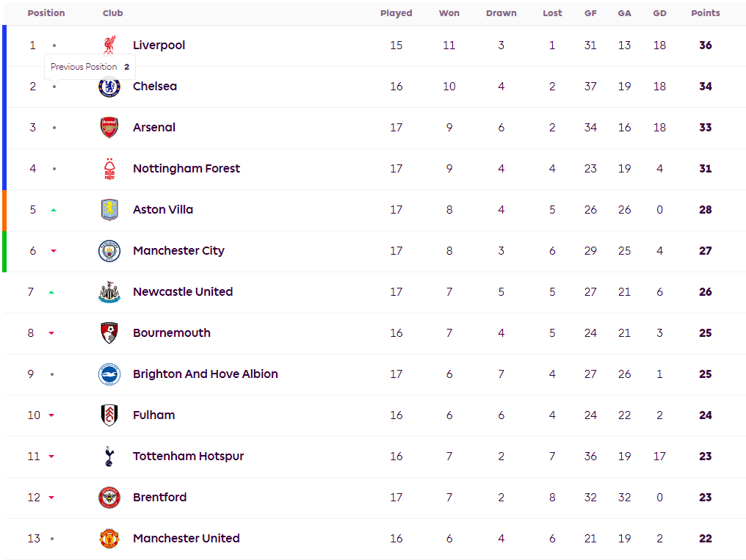This screenshot has height=560, width=746.
Task: Click the Liverpool club crest
Action: (x=109, y=45)
